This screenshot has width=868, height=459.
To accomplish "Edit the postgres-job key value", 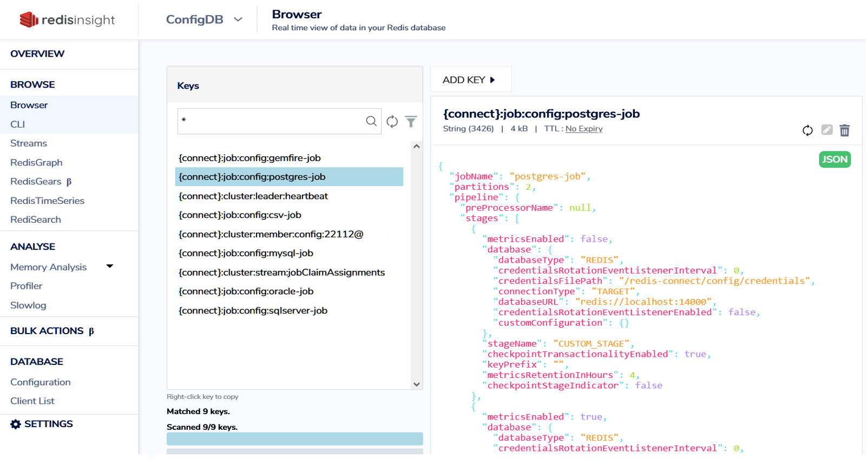I will (x=827, y=130).
